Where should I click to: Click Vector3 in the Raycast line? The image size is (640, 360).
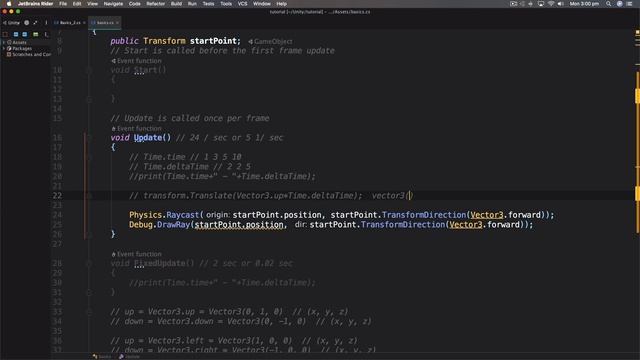point(487,215)
